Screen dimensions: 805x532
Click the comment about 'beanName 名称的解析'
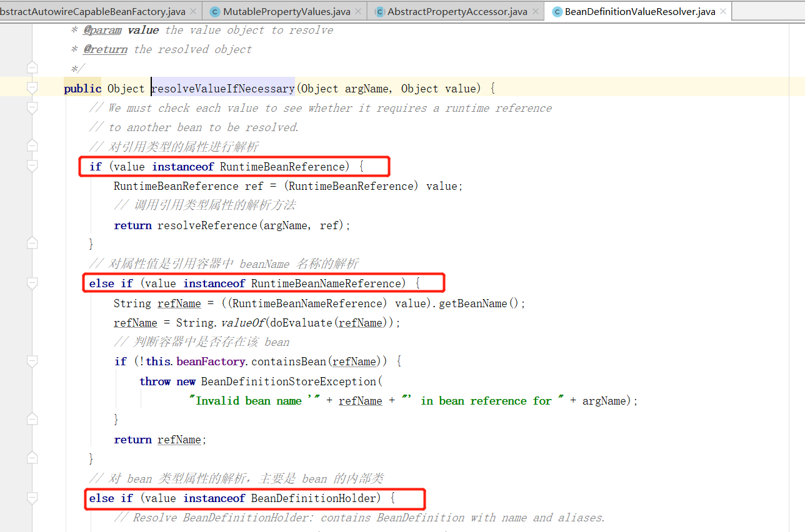[x=224, y=264]
